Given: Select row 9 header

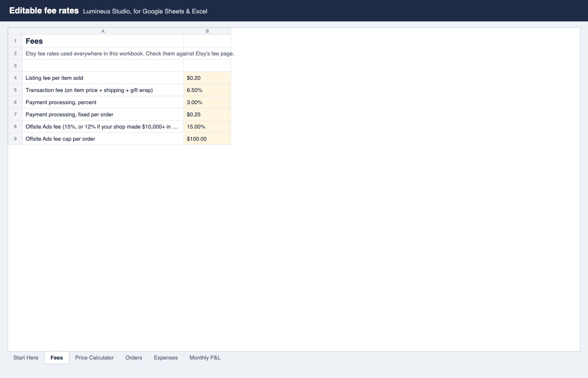Looking at the screenshot, I should (15, 139).
